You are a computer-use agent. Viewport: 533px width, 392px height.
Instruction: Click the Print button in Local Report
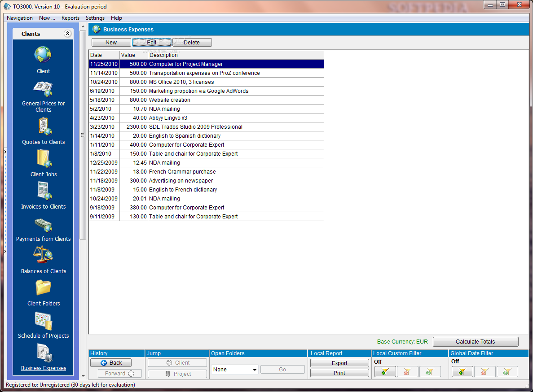[339, 373]
